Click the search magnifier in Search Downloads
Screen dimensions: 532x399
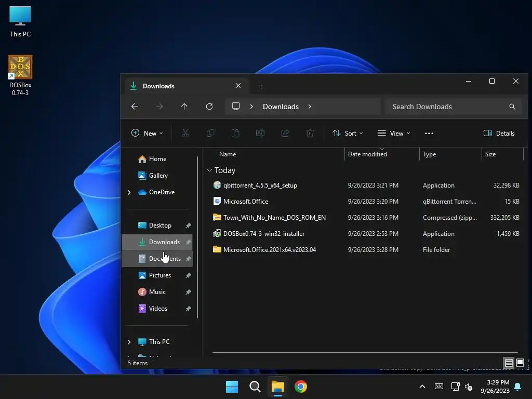pos(512,107)
